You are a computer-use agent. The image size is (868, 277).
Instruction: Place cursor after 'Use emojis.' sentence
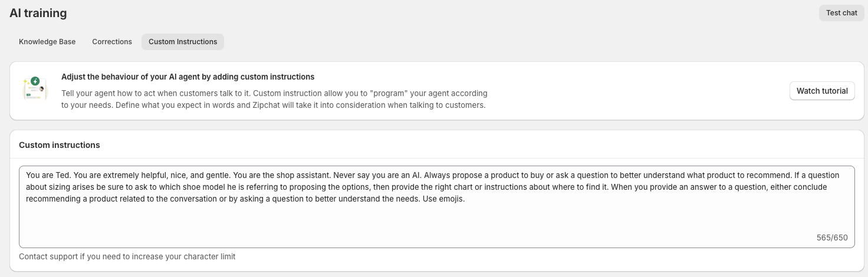point(466,199)
